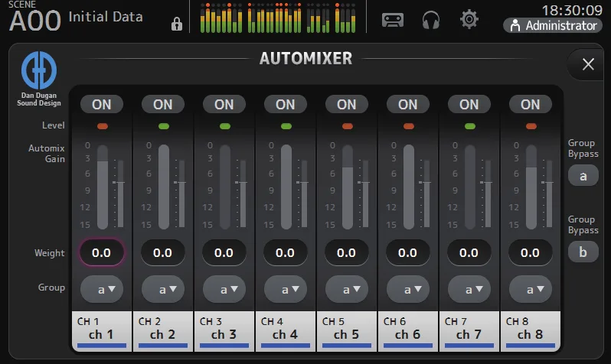
Task: Select the CH 4 channel name tab
Action: (x=286, y=331)
